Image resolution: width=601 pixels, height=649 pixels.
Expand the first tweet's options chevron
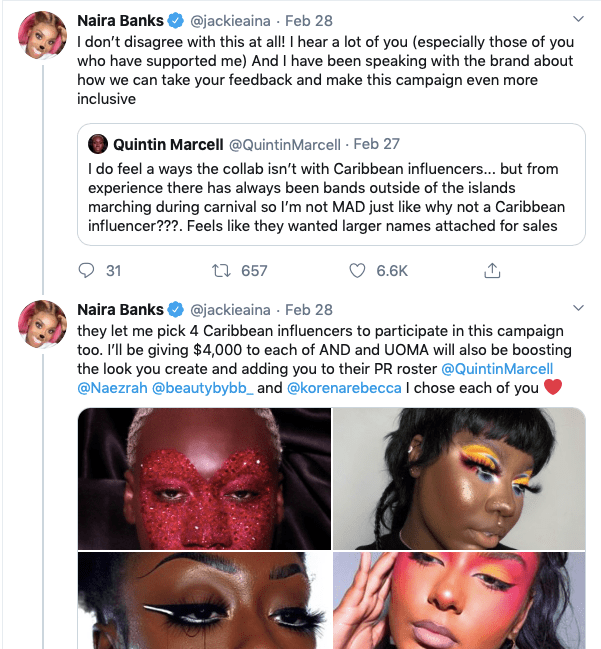(577, 20)
